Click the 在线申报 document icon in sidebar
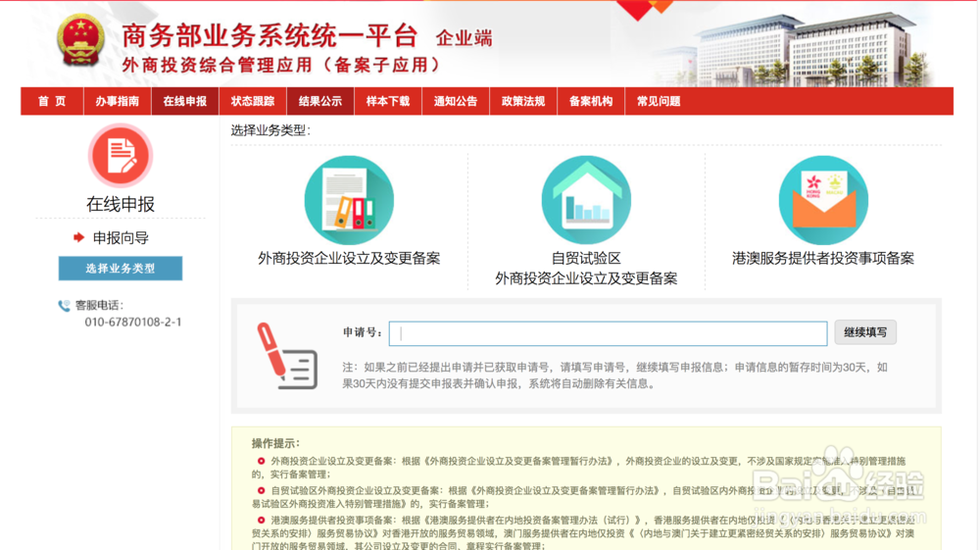This screenshot has height=550, width=980. tap(121, 155)
